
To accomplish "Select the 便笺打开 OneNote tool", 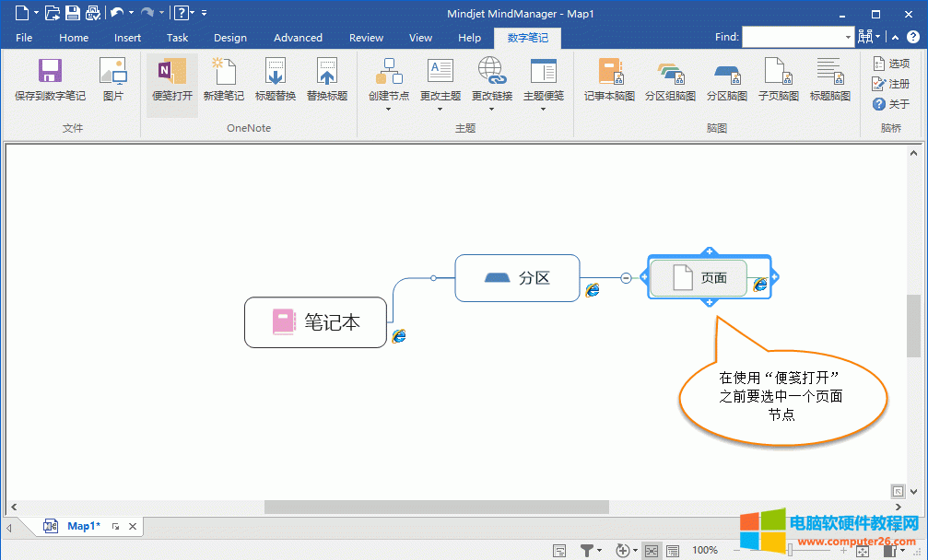I will [171, 83].
